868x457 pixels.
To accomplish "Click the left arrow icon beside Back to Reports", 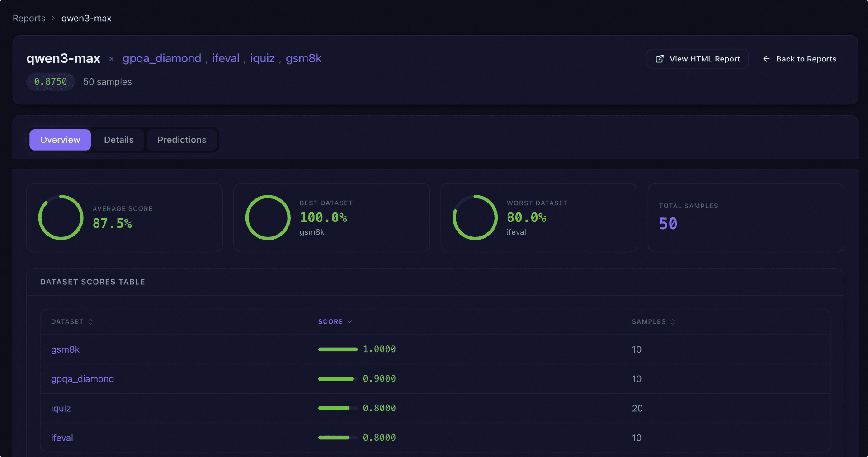I will [x=766, y=59].
